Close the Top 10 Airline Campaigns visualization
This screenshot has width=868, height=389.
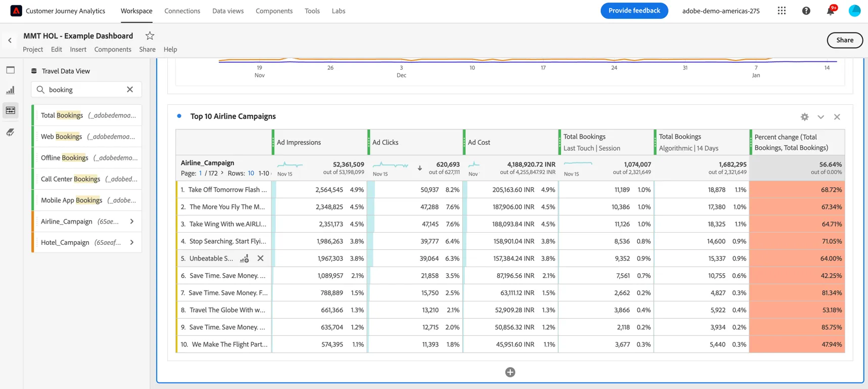[x=837, y=117]
